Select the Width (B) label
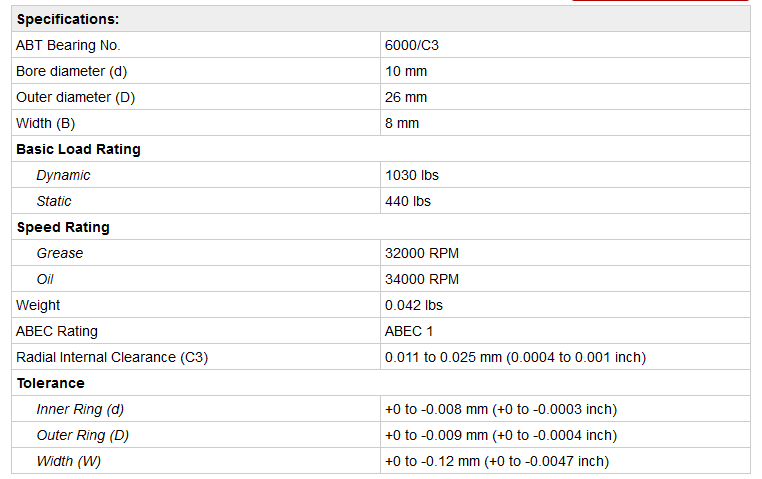 [46, 123]
